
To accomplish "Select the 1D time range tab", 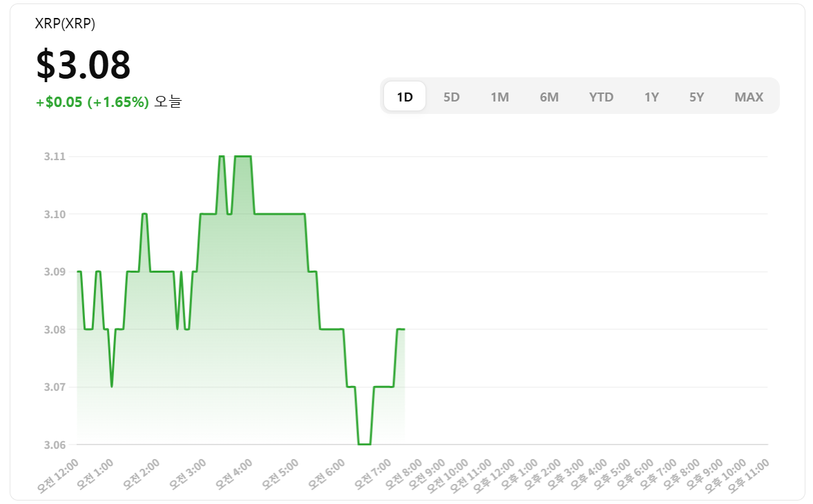I will coord(404,97).
